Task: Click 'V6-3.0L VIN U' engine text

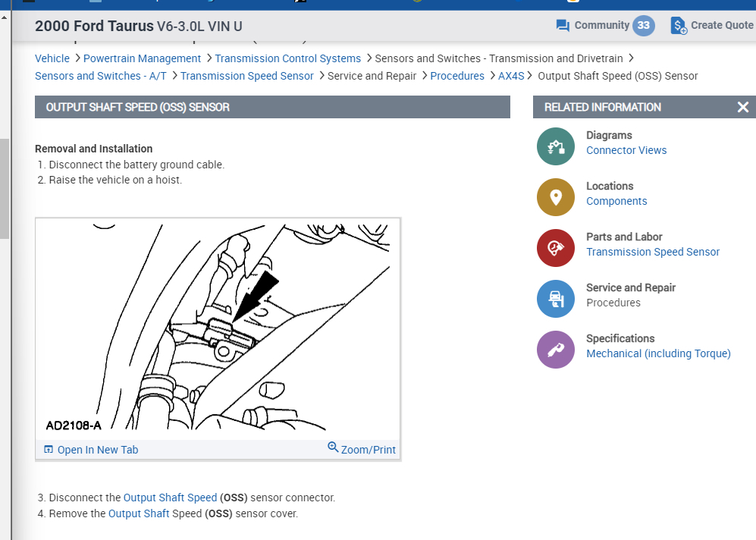Action: click(199, 26)
